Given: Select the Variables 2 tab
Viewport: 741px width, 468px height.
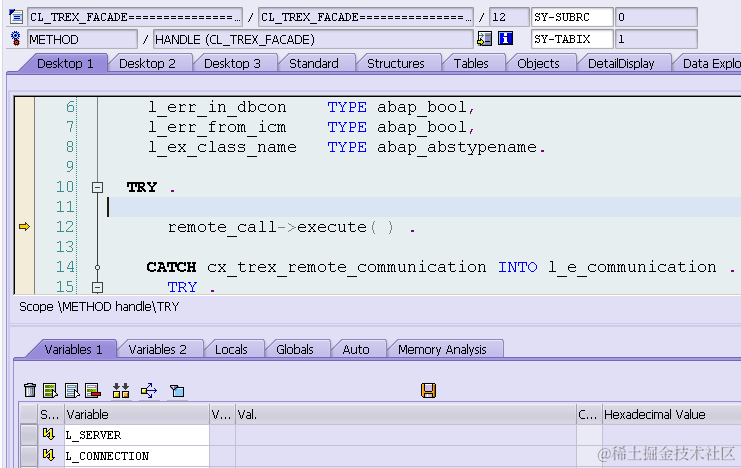Looking at the screenshot, I should pyautogui.click(x=158, y=349).
